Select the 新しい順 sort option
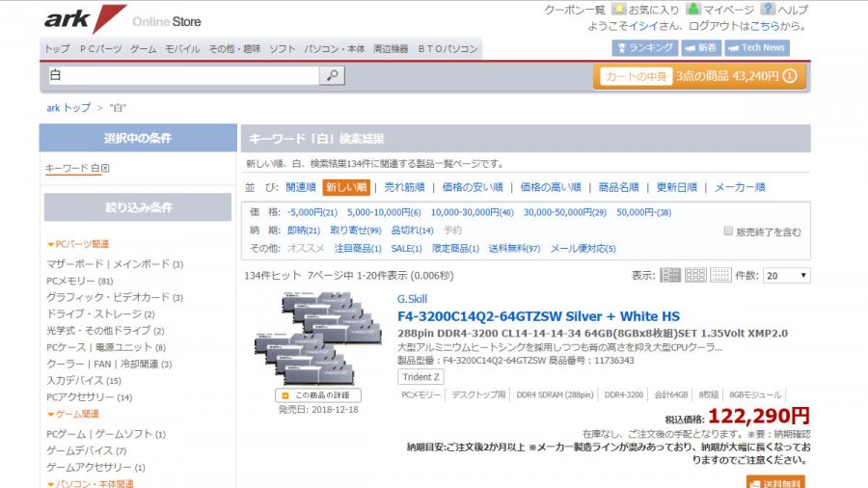 coord(346,187)
